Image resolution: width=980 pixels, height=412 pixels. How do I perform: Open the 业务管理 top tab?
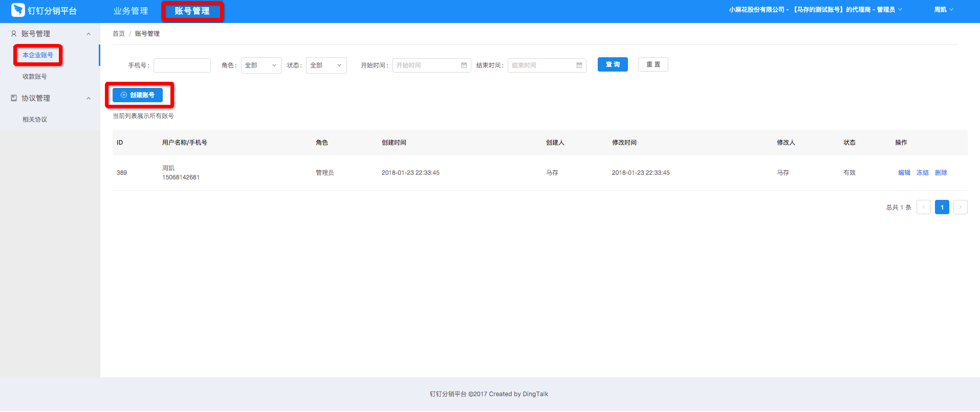point(130,11)
